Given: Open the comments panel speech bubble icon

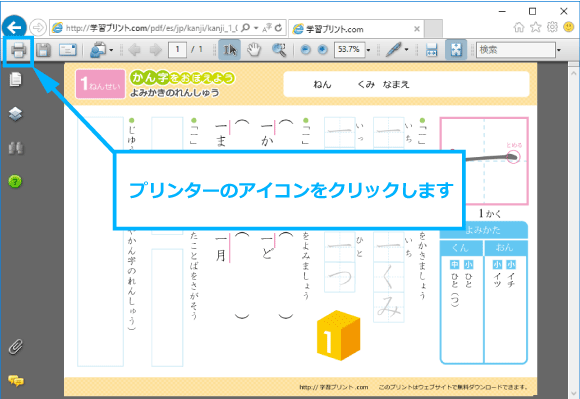Looking at the screenshot, I should pyautogui.click(x=16, y=381).
